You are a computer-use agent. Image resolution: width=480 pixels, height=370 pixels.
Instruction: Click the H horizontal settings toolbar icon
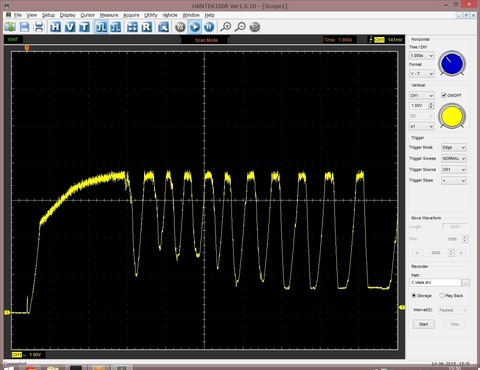tap(55, 27)
